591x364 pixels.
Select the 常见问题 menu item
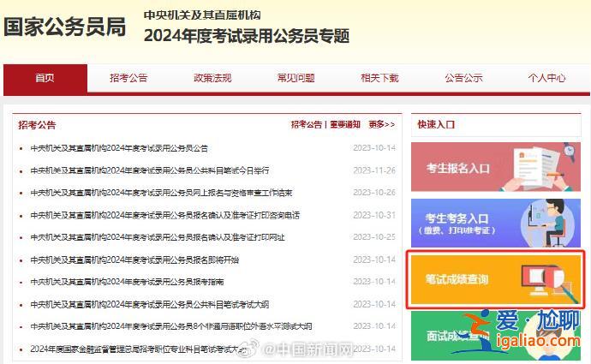click(295, 78)
